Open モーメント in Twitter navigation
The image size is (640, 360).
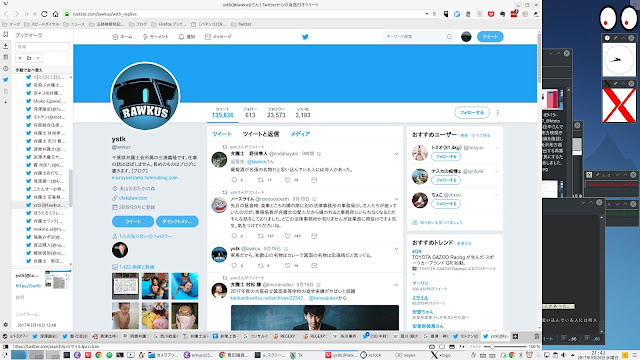[155, 37]
